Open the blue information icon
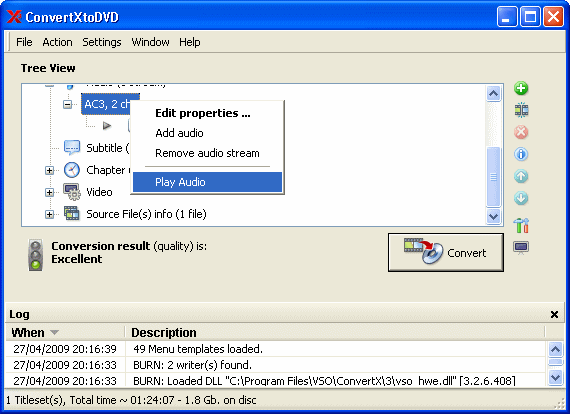This screenshot has height=414, width=570. (521, 154)
